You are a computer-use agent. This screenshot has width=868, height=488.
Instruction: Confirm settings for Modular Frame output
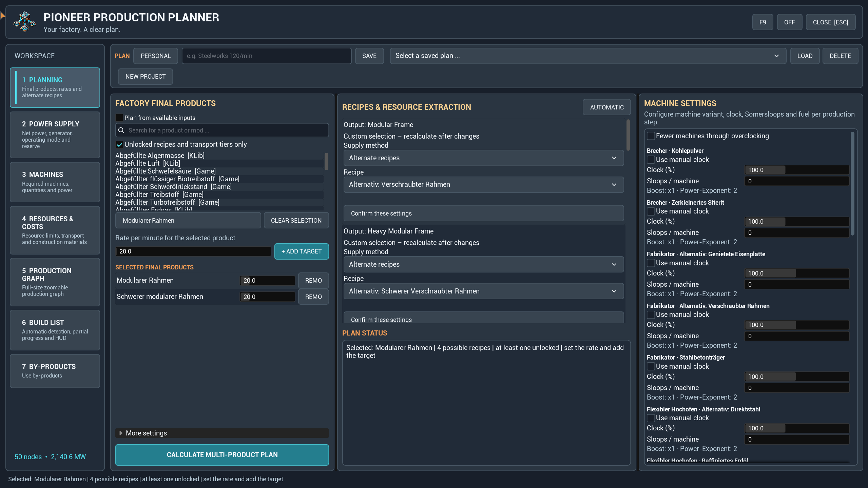pyautogui.click(x=484, y=213)
